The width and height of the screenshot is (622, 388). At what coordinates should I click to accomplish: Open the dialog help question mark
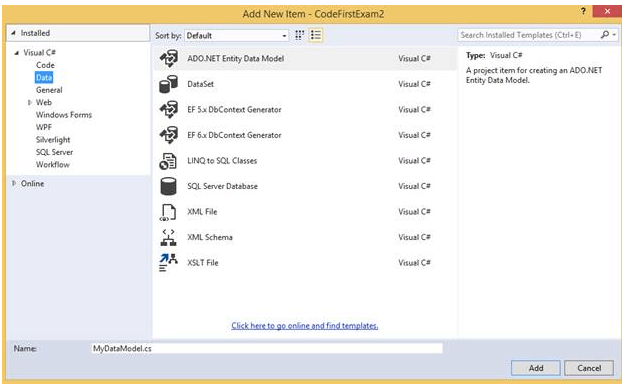coord(583,12)
